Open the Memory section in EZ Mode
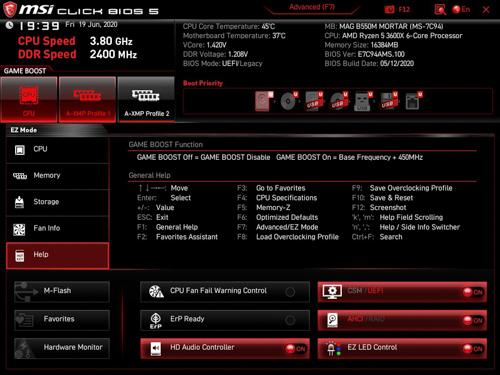 (x=57, y=176)
